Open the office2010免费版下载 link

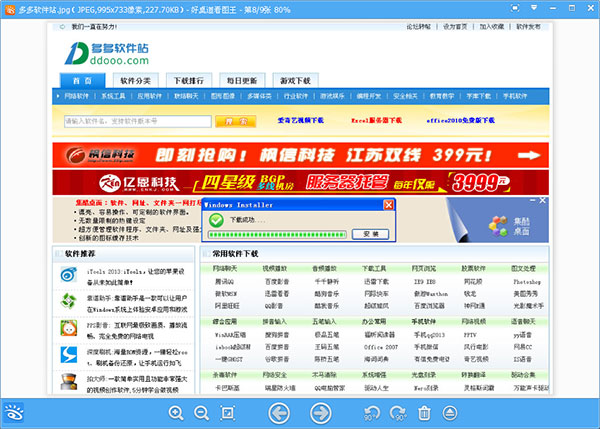pyautogui.click(x=460, y=120)
